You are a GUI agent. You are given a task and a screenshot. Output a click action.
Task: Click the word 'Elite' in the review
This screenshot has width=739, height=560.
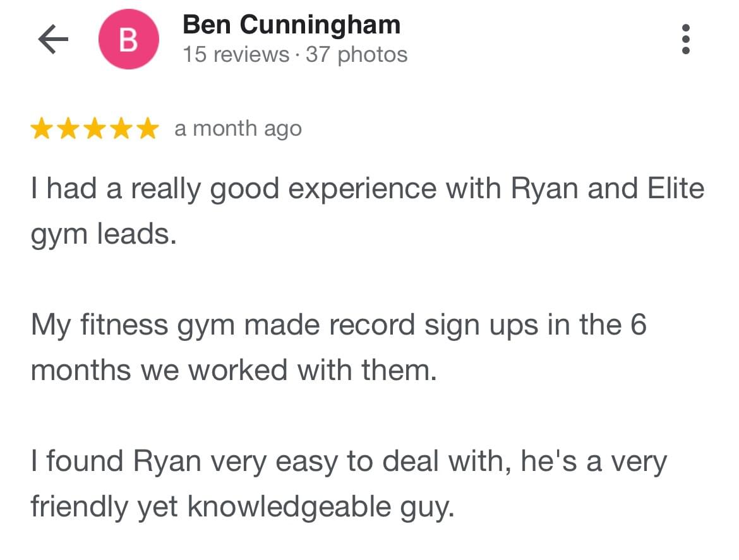click(x=676, y=188)
